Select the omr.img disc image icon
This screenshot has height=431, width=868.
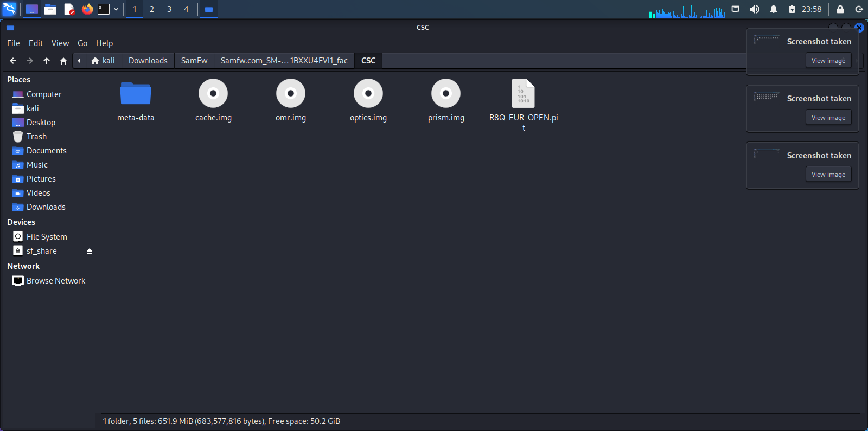[x=291, y=93]
